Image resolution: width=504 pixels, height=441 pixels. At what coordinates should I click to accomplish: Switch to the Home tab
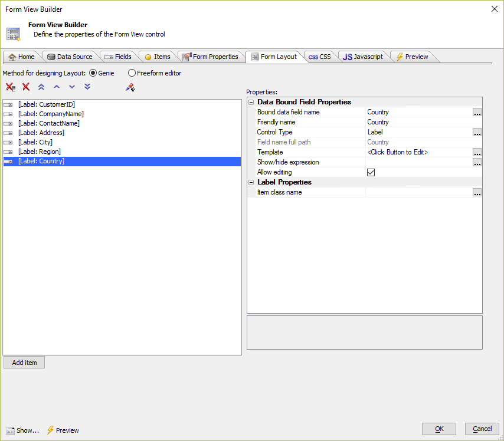tap(21, 57)
